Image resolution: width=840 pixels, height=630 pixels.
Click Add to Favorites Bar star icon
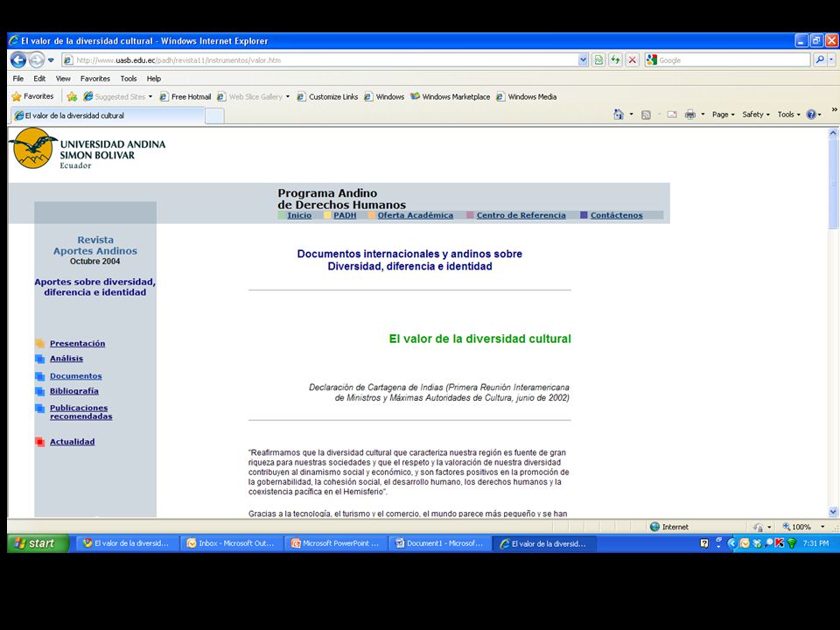tap(72, 96)
